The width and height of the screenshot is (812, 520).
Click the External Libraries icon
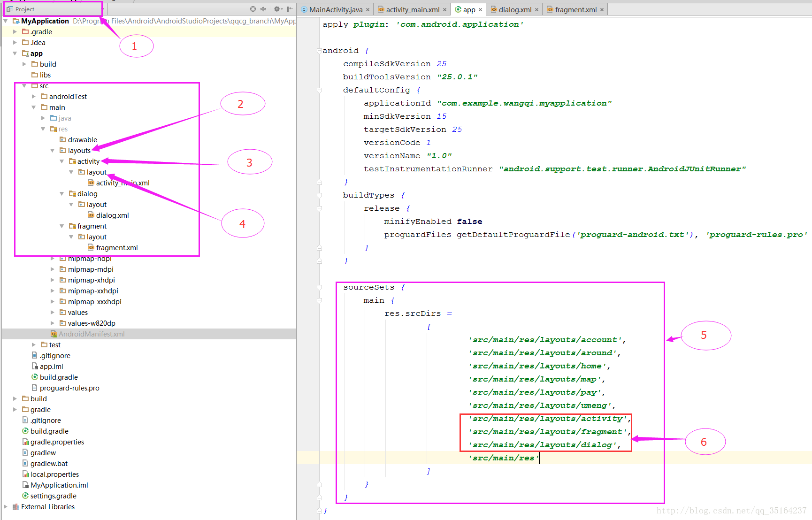pyautogui.click(x=16, y=506)
